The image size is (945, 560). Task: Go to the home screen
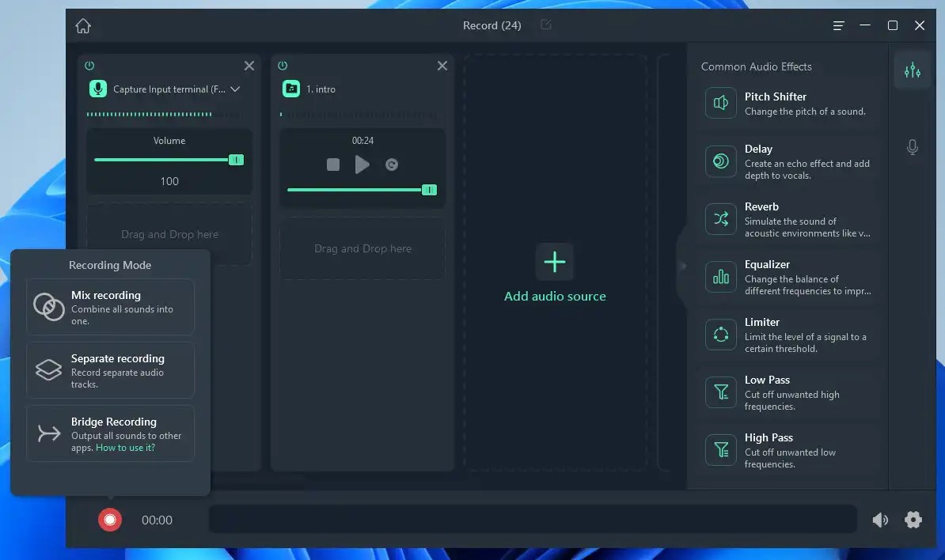click(83, 25)
